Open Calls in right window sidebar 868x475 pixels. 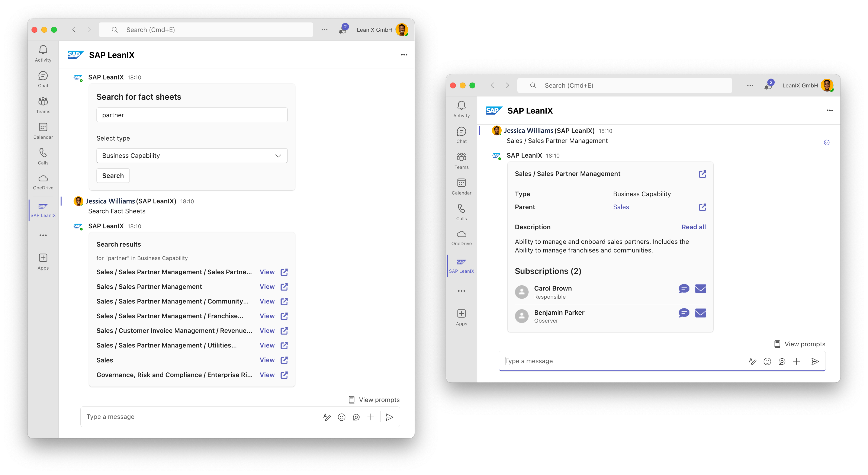461,212
